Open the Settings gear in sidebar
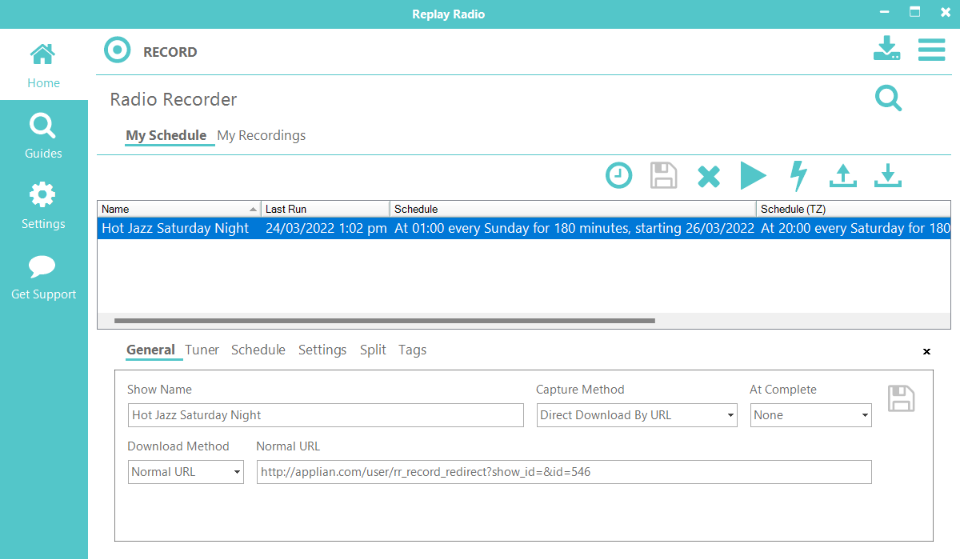The image size is (960, 559). [x=43, y=206]
